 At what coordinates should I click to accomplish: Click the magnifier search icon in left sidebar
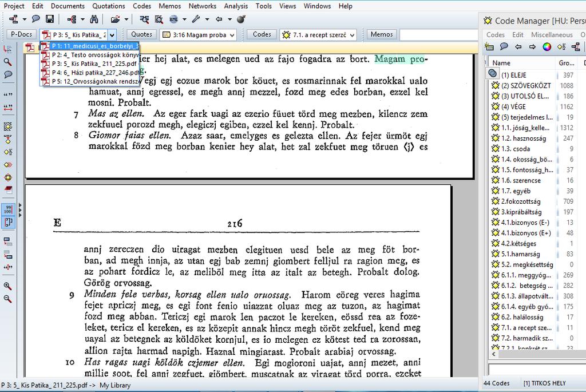pos(7,62)
